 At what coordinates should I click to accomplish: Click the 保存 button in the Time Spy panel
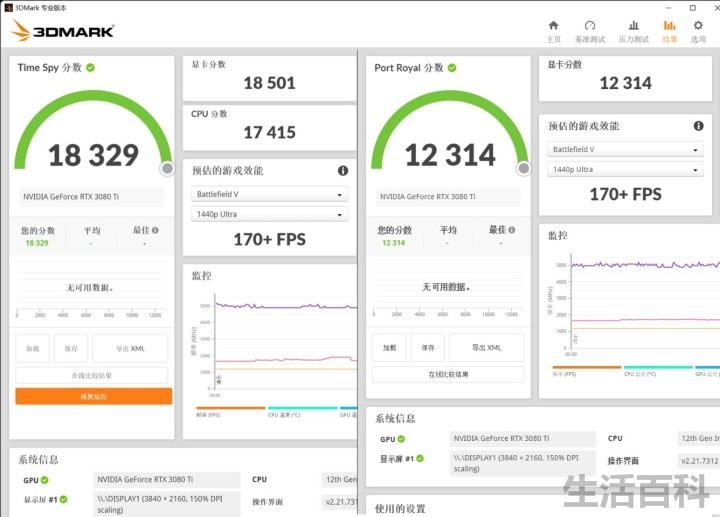point(71,348)
